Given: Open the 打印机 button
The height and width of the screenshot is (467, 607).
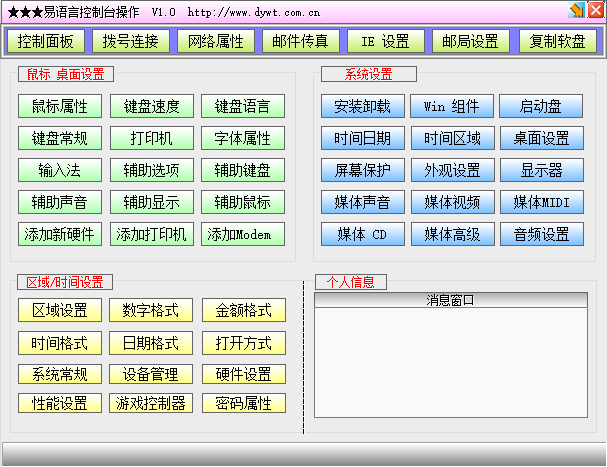Looking at the screenshot, I should click(152, 139).
